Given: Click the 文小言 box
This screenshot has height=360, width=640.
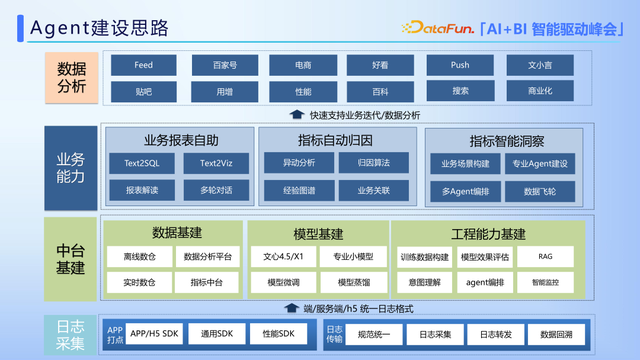Looking at the screenshot, I should coord(540,65).
